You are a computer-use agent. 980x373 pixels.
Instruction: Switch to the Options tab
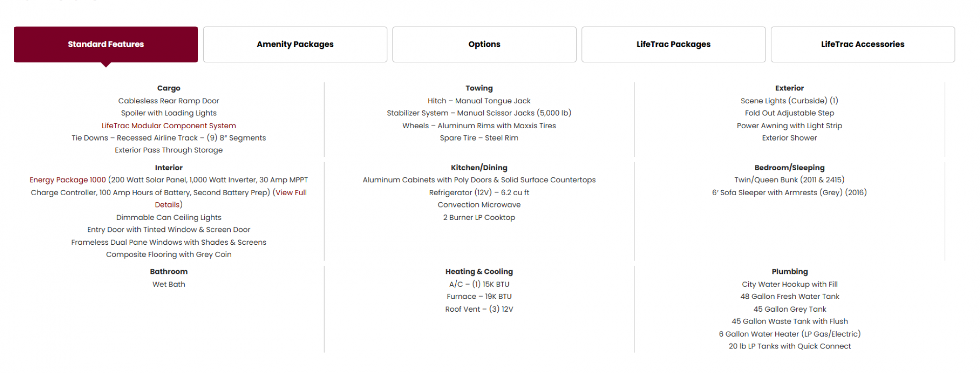[x=484, y=44]
